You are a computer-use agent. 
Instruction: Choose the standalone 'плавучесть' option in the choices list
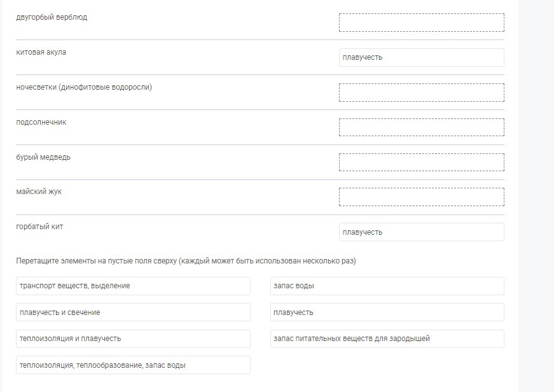pyautogui.click(x=387, y=312)
